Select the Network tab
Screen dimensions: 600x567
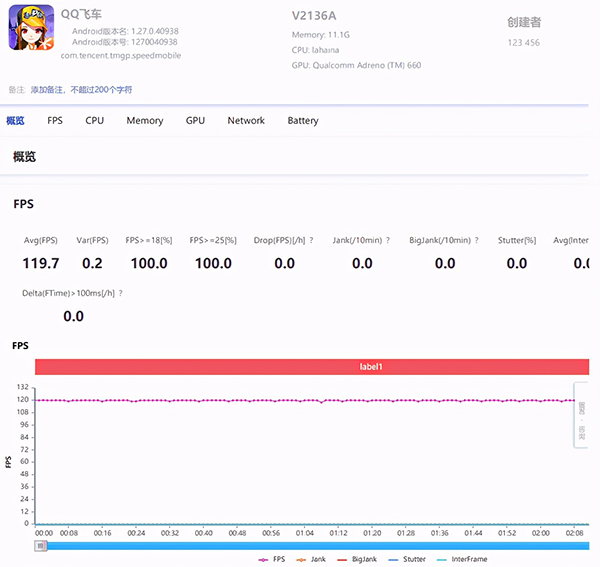tap(246, 121)
